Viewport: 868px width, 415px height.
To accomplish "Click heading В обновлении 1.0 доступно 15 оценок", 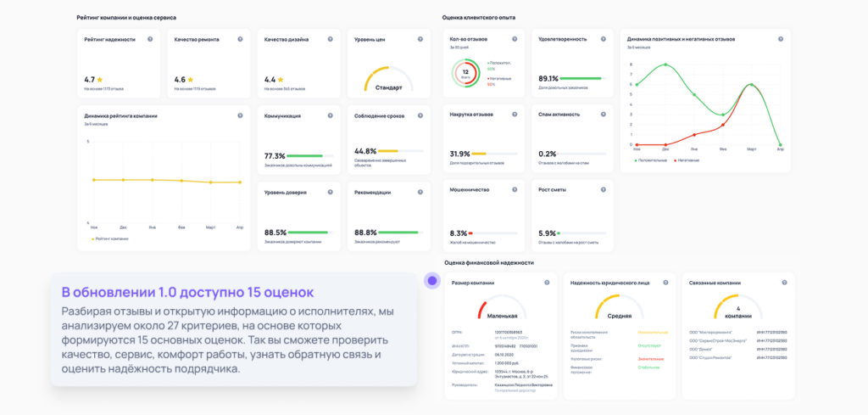I will [187, 291].
